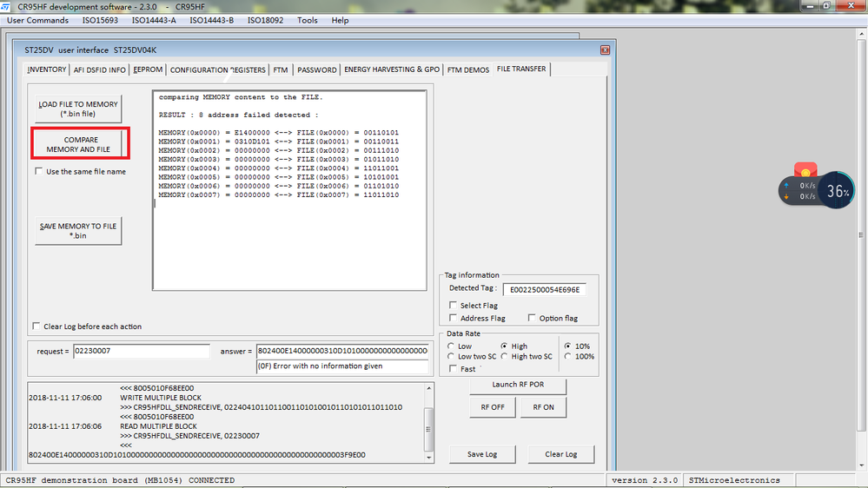Click the log panel scrollbar thumb
This screenshot has height=488, width=868.
(x=428, y=429)
